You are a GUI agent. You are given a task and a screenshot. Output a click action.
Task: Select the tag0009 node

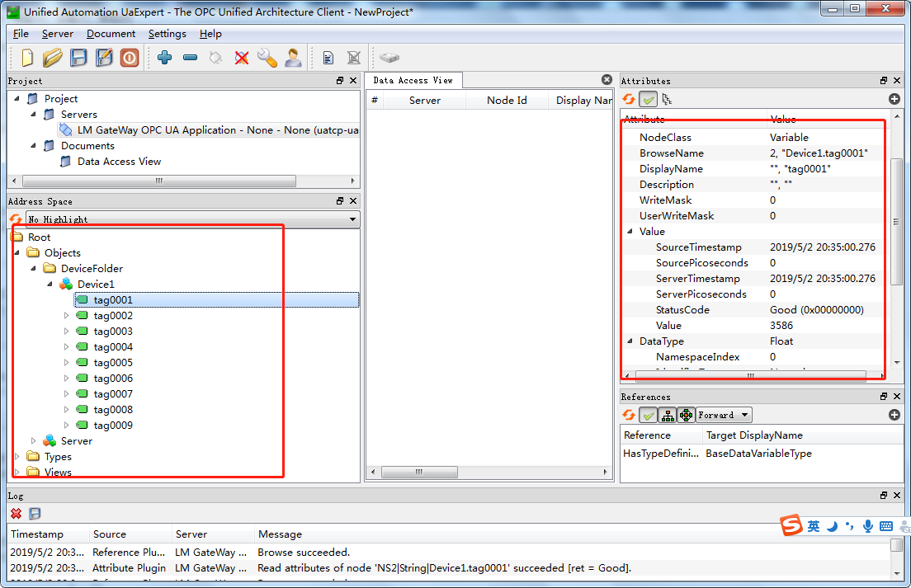click(x=113, y=425)
